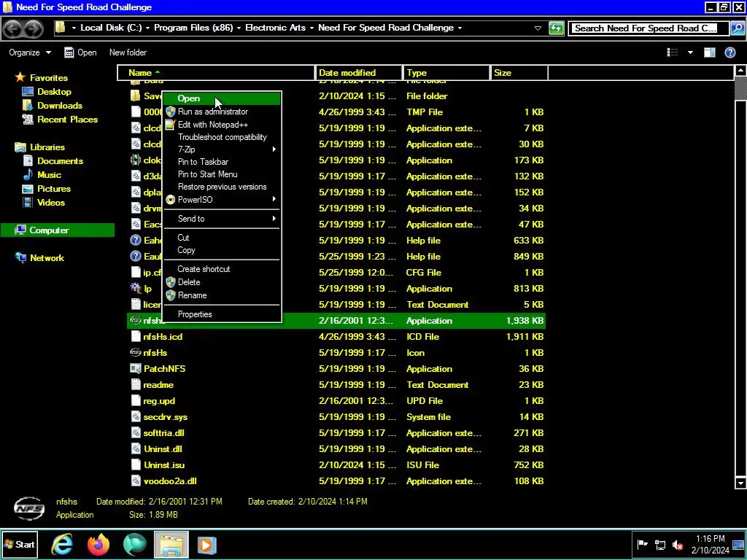The width and height of the screenshot is (747, 560).
Task: Select Troubleshoot compatibility
Action: coord(222,137)
